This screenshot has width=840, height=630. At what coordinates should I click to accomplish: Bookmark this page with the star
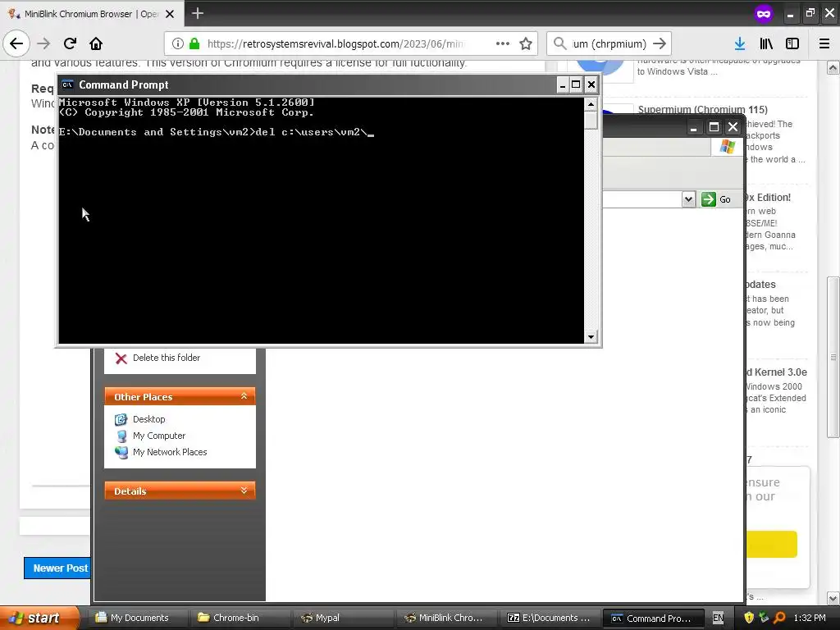coord(526,43)
